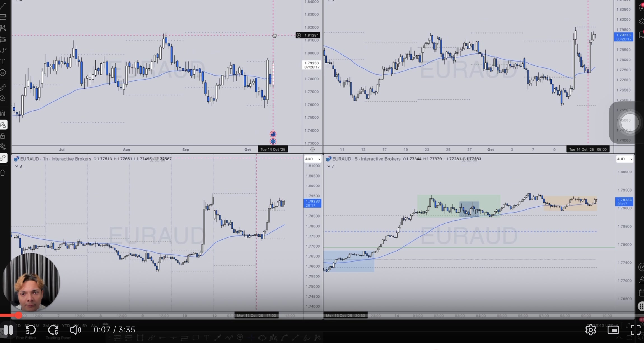The width and height of the screenshot is (644, 350).
Task: Activate the Zoom-in magnifier tool
Action: click(x=3, y=98)
